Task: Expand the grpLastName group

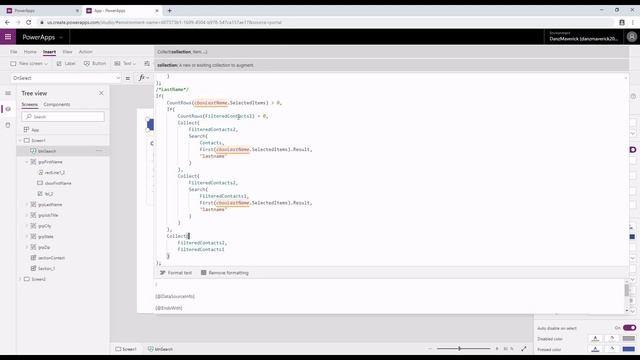Action: tap(27, 204)
